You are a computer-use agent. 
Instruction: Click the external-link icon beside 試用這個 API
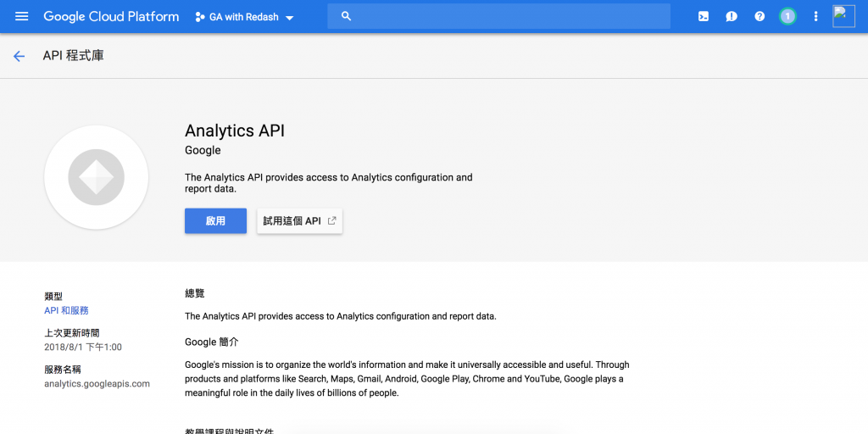332,220
